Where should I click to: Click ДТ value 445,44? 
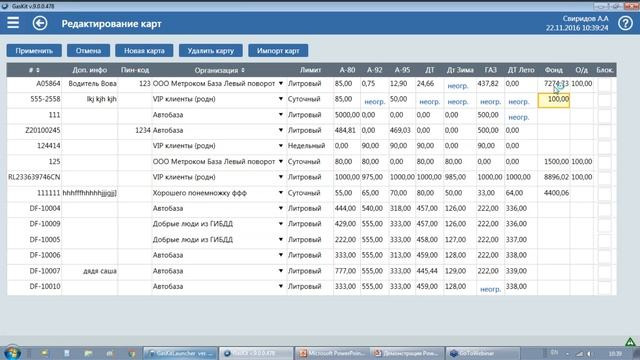coord(427,271)
